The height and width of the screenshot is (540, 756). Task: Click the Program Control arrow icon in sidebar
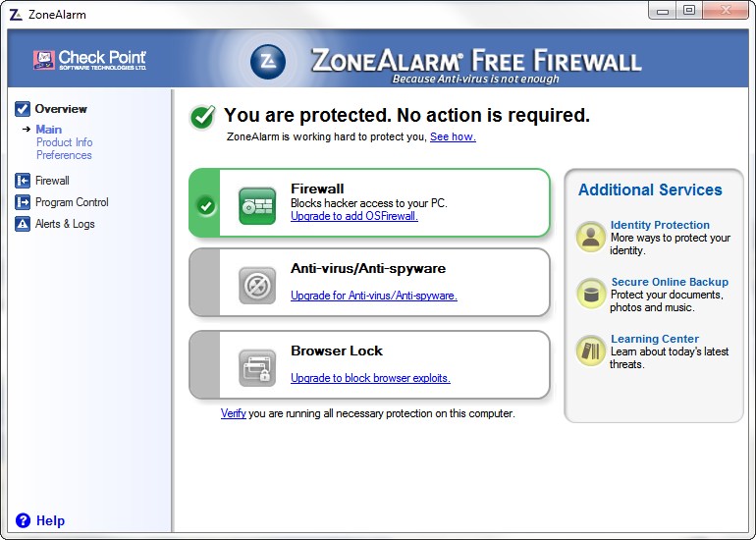coord(23,202)
